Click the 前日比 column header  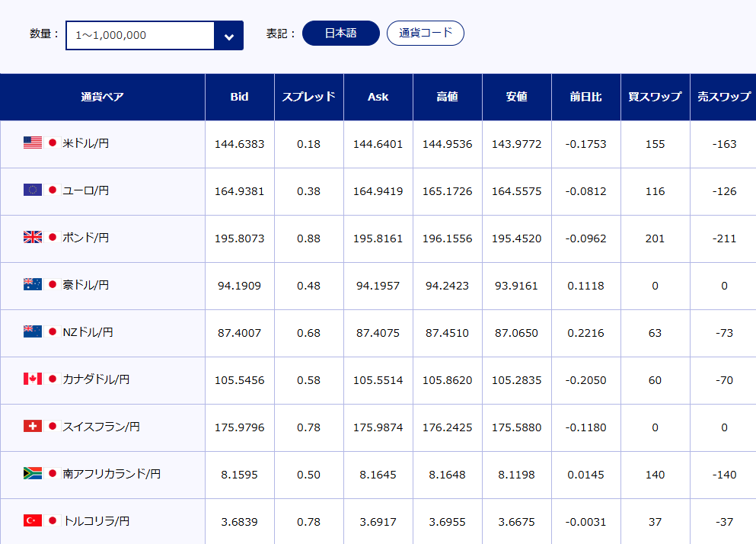pyautogui.click(x=585, y=97)
